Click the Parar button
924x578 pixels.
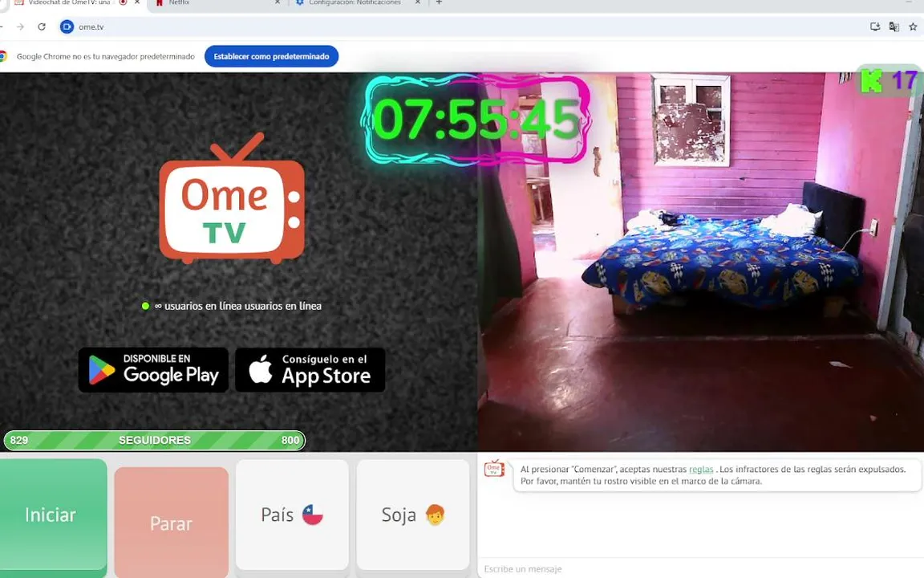[171, 523]
